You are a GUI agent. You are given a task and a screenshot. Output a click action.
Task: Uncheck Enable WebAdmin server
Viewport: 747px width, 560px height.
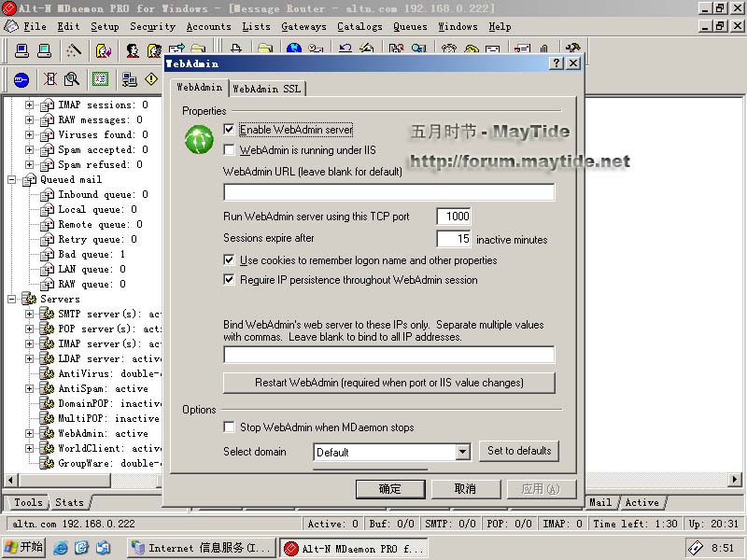[x=230, y=130]
